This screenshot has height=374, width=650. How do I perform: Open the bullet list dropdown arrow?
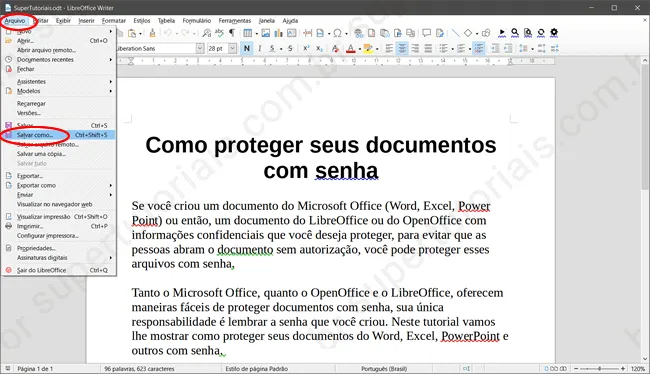pyautogui.click(x=453, y=49)
